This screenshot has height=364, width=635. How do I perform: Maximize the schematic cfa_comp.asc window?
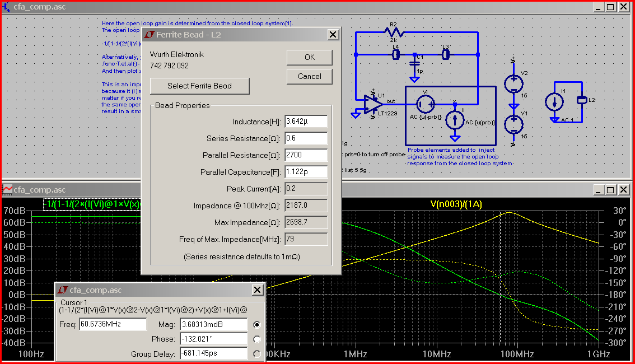click(x=611, y=7)
